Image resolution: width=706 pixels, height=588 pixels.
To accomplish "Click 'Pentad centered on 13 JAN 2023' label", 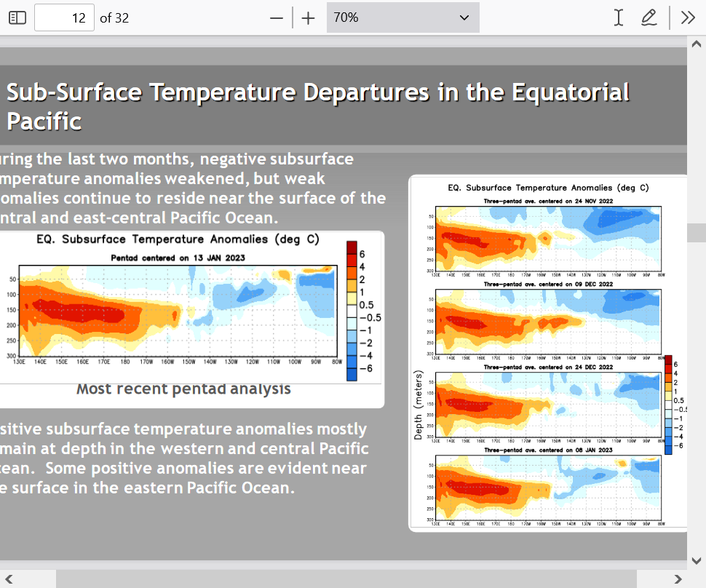I will click(178, 258).
